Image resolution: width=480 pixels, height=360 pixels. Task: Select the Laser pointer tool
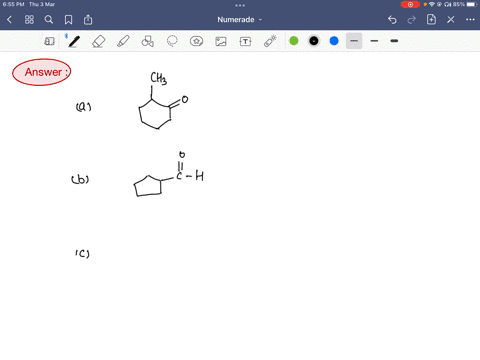tap(270, 41)
